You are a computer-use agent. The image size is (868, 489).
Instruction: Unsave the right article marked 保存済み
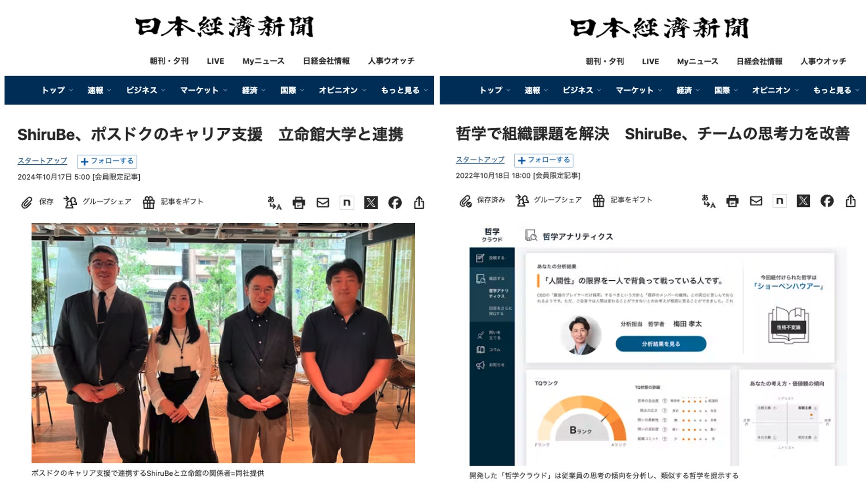[x=482, y=200]
